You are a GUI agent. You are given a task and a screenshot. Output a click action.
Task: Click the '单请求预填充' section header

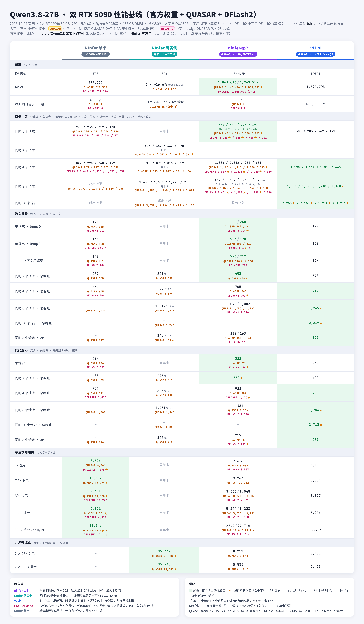click(24, 452)
